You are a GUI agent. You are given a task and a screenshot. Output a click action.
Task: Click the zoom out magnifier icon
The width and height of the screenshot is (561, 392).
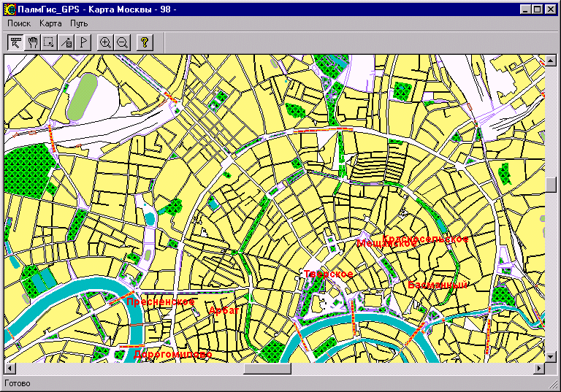(123, 42)
